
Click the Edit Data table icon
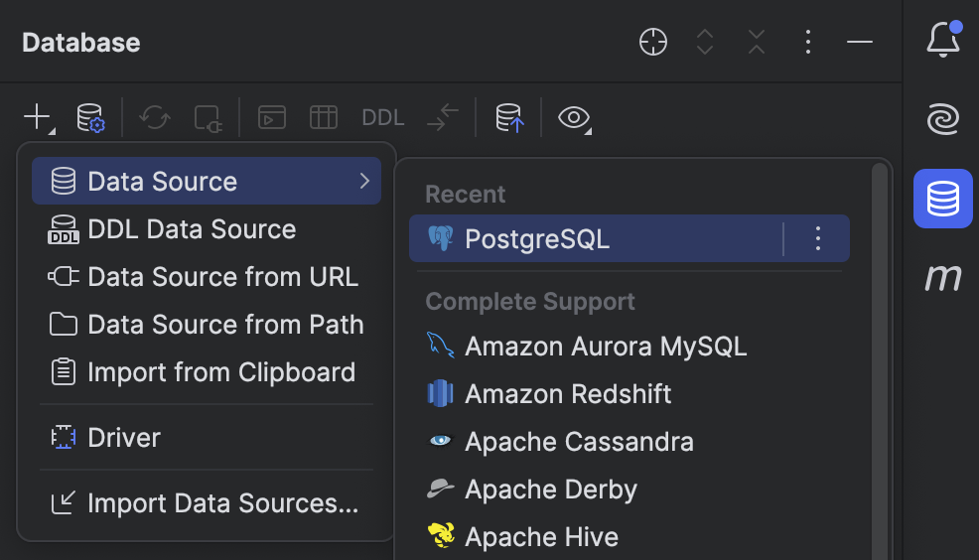[324, 117]
